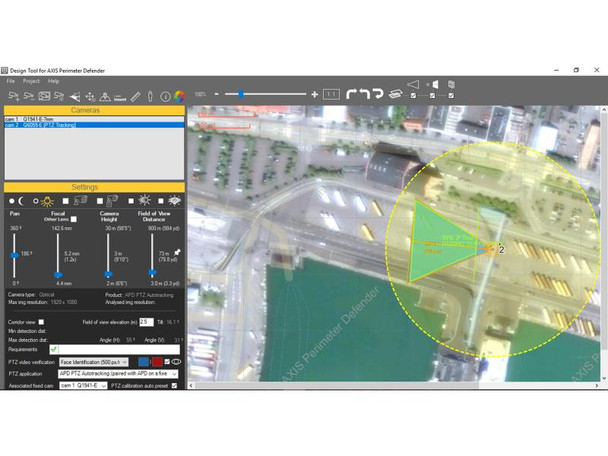Open the Help menu
The image size is (608, 456).
coord(53,80)
